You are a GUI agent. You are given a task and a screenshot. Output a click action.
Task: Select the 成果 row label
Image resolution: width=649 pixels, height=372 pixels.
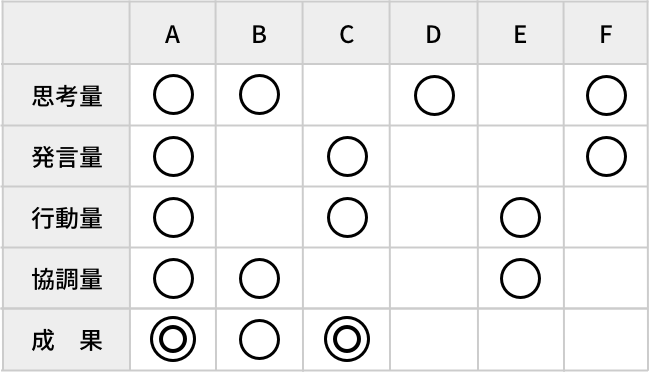click(67, 340)
